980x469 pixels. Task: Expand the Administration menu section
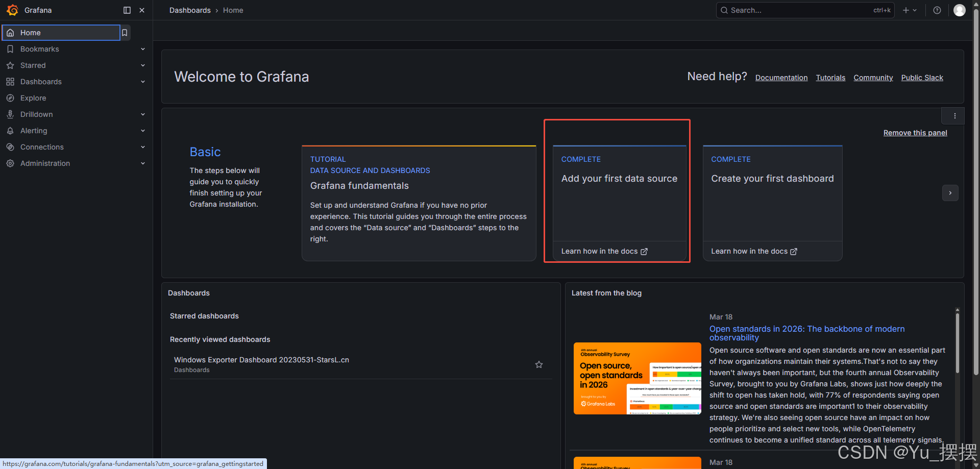[x=143, y=163]
